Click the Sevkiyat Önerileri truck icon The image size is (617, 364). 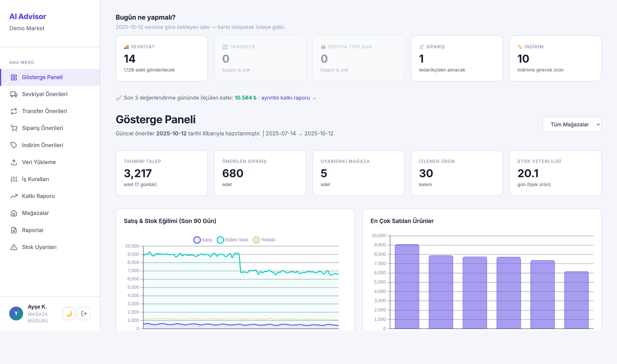(14, 94)
